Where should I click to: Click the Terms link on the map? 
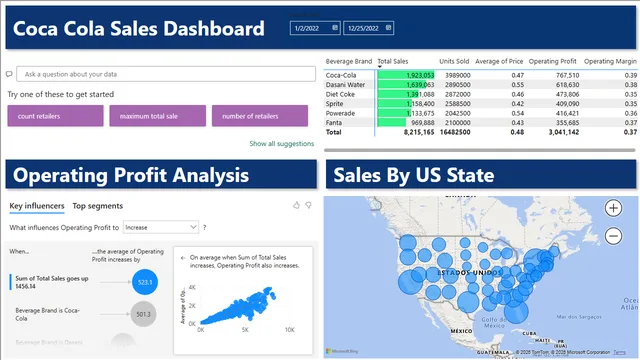[619, 352]
